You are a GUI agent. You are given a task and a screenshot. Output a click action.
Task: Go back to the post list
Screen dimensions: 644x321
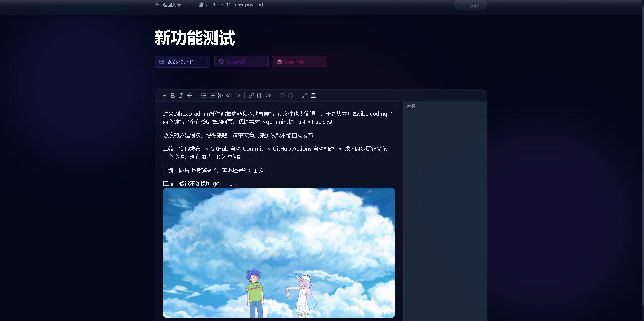[x=168, y=5]
